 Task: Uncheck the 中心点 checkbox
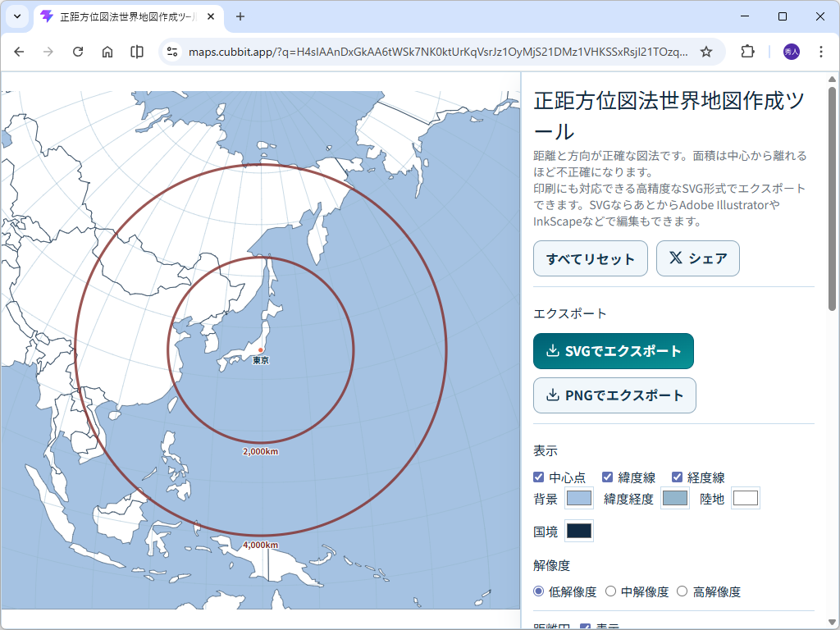(539, 477)
